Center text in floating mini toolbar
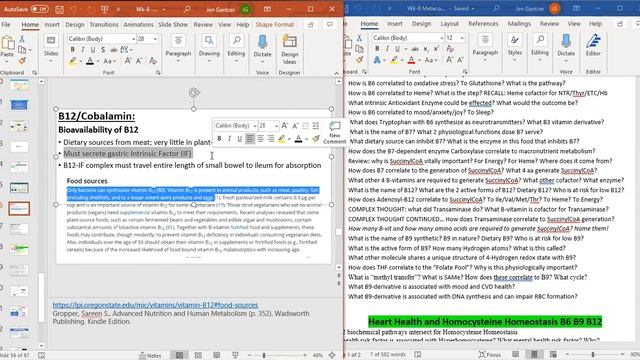Viewport: 640px width, 360px height. pos(260,139)
